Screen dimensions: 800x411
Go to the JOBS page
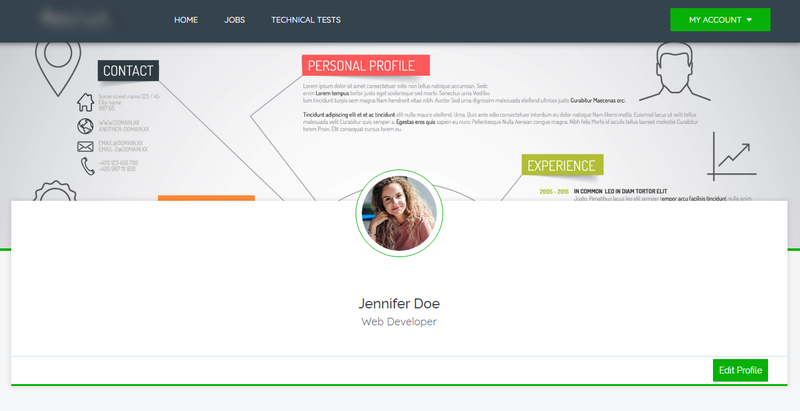click(x=235, y=20)
